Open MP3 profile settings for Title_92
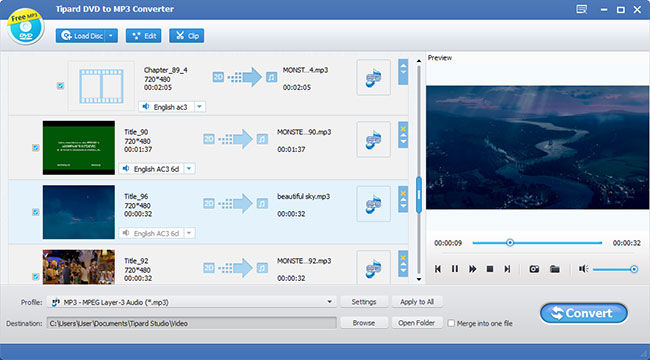This screenshot has width=650, height=360. pyautogui.click(x=374, y=267)
